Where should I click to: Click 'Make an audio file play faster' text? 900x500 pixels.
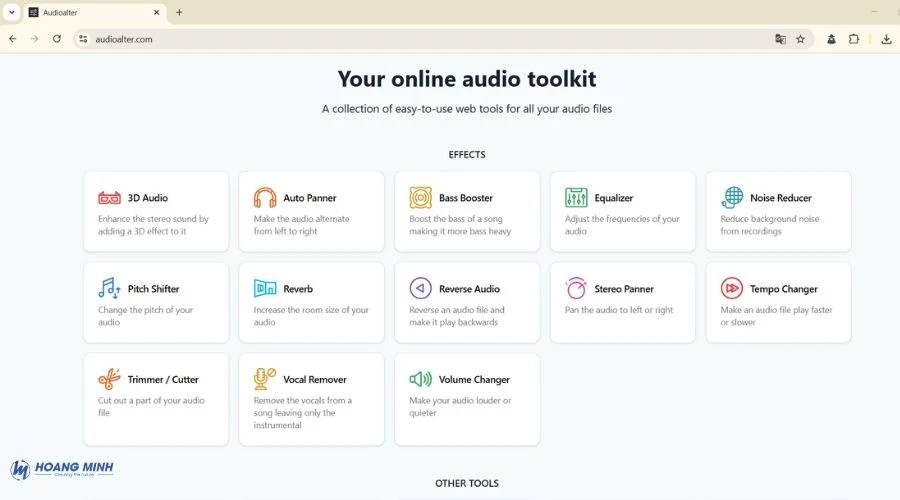pos(776,310)
